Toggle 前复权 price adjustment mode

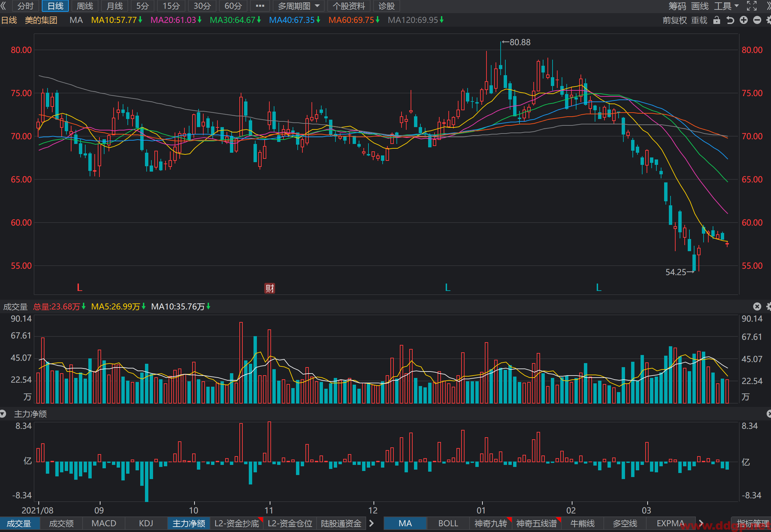click(675, 20)
